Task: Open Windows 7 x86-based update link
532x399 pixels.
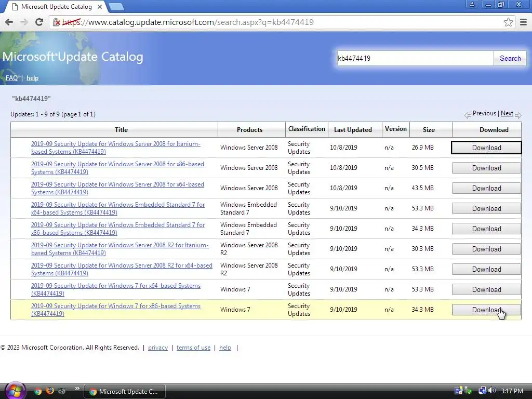Action: tap(116, 310)
